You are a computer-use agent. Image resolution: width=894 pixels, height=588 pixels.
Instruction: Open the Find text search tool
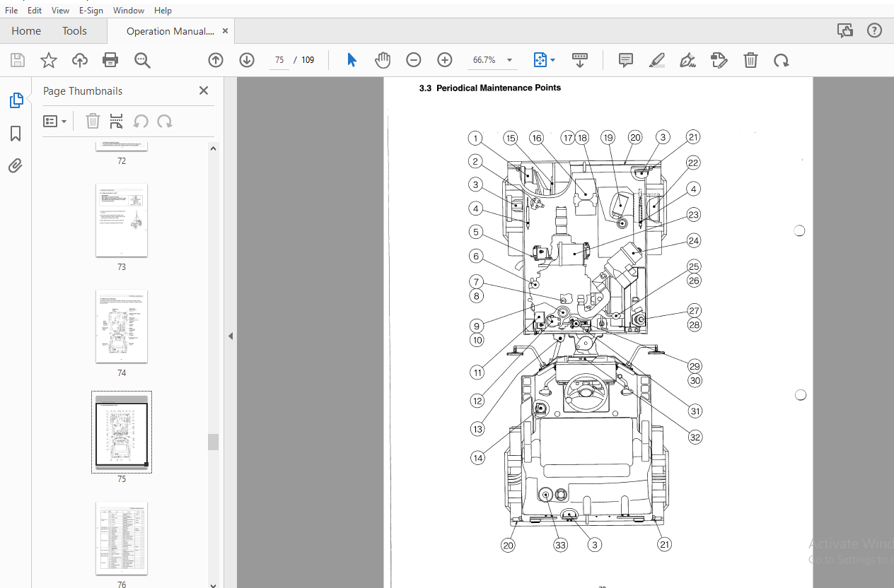click(142, 60)
